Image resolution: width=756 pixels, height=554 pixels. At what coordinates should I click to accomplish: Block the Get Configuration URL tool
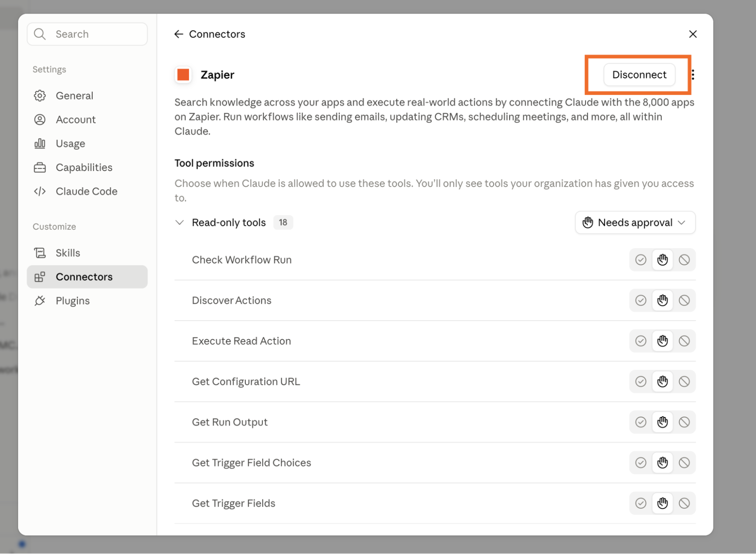pyautogui.click(x=684, y=381)
